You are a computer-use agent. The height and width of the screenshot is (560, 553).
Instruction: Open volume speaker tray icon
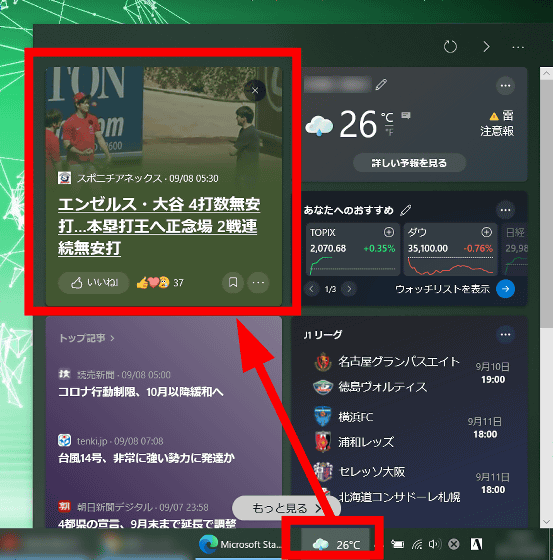[434, 544]
